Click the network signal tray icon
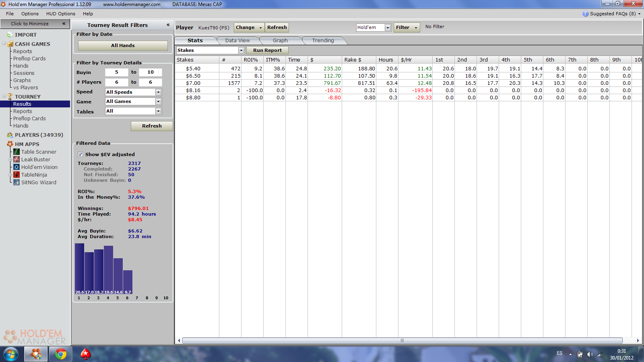The height and width of the screenshot is (362, 644). click(600, 354)
